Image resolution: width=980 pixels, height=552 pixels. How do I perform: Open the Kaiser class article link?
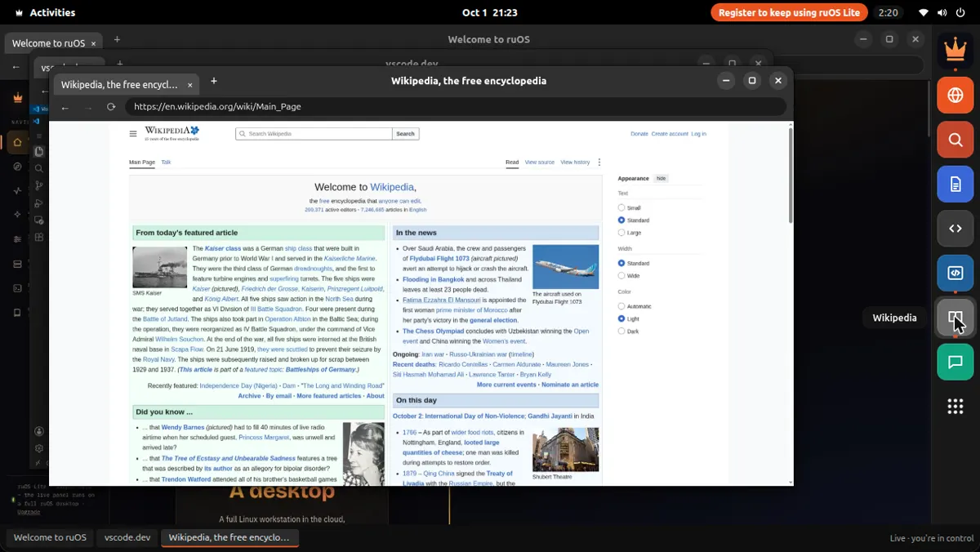pos(223,248)
